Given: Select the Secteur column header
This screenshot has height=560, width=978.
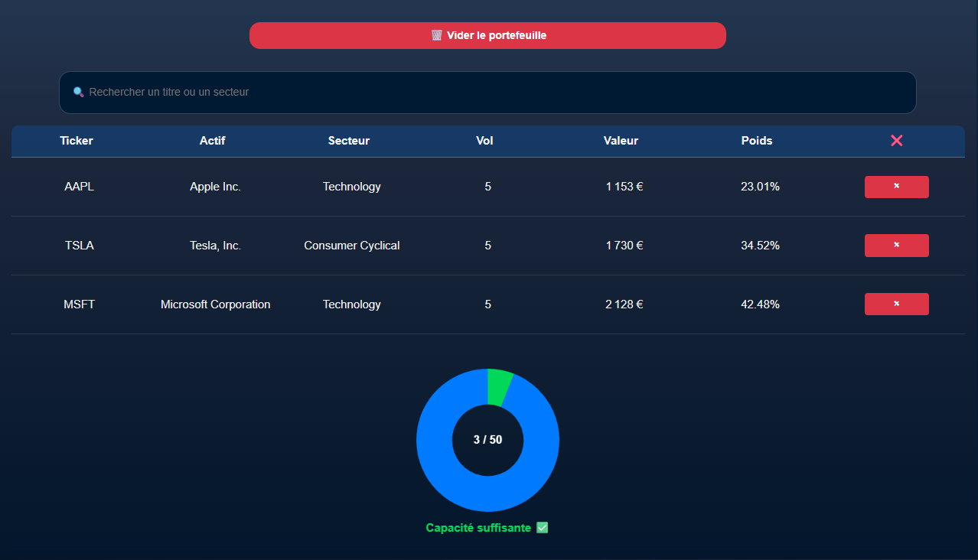Looking at the screenshot, I should coord(349,141).
